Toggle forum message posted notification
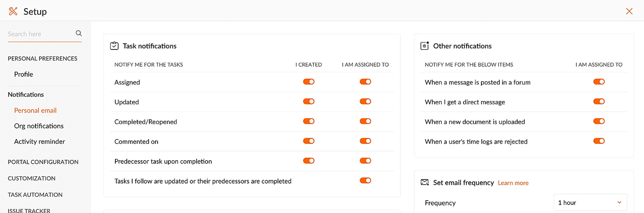The image size is (644, 213). pyautogui.click(x=599, y=82)
